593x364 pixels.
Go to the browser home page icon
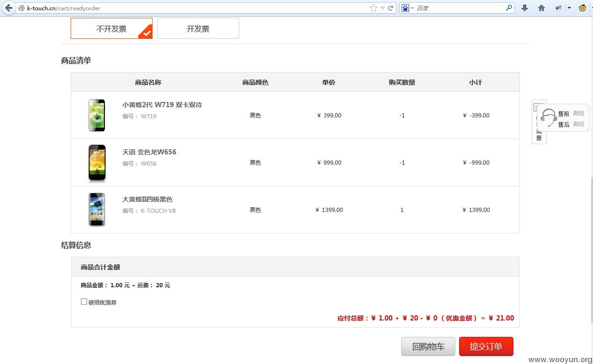[x=542, y=8]
